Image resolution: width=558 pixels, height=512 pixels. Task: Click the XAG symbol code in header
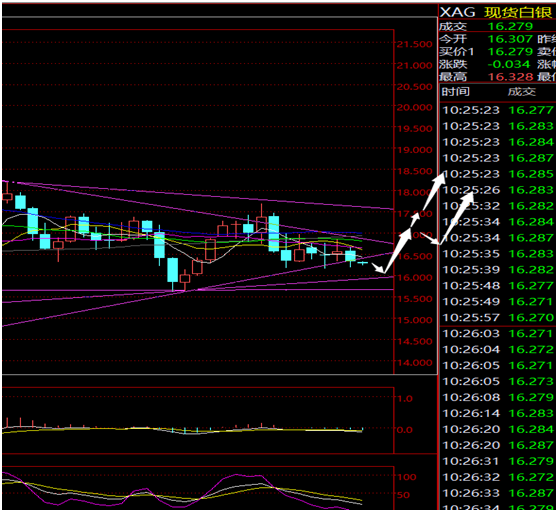point(457,12)
